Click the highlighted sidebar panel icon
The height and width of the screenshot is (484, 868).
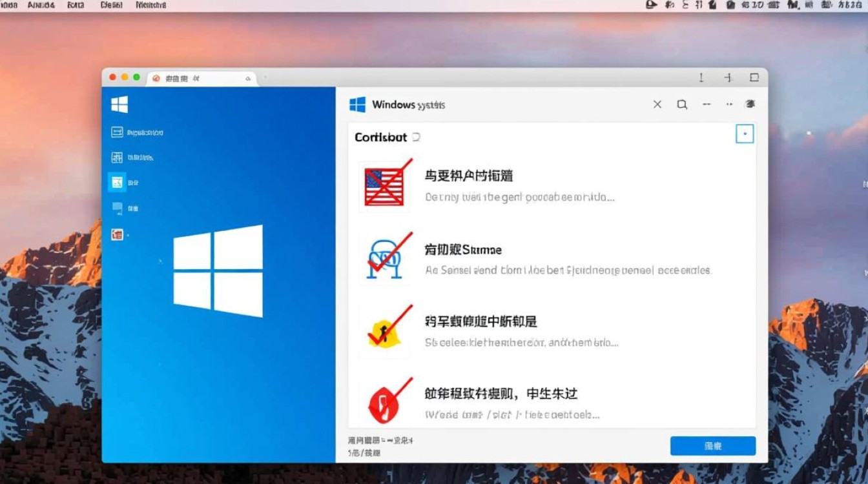(x=119, y=183)
